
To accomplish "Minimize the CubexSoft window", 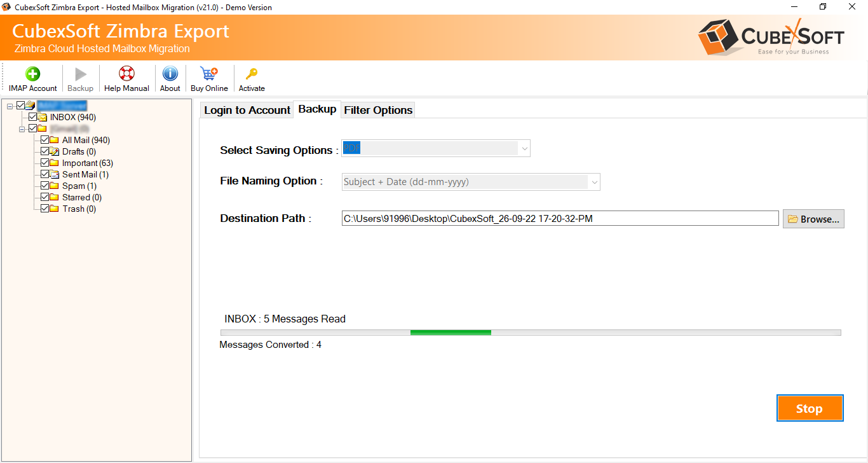I will tap(794, 7).
